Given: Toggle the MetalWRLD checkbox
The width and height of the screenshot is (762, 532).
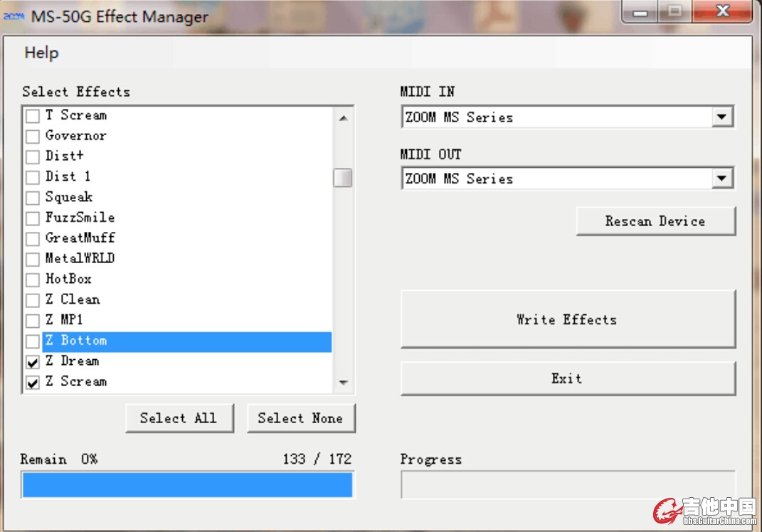Looking at the screenshot, I should 33,259.
